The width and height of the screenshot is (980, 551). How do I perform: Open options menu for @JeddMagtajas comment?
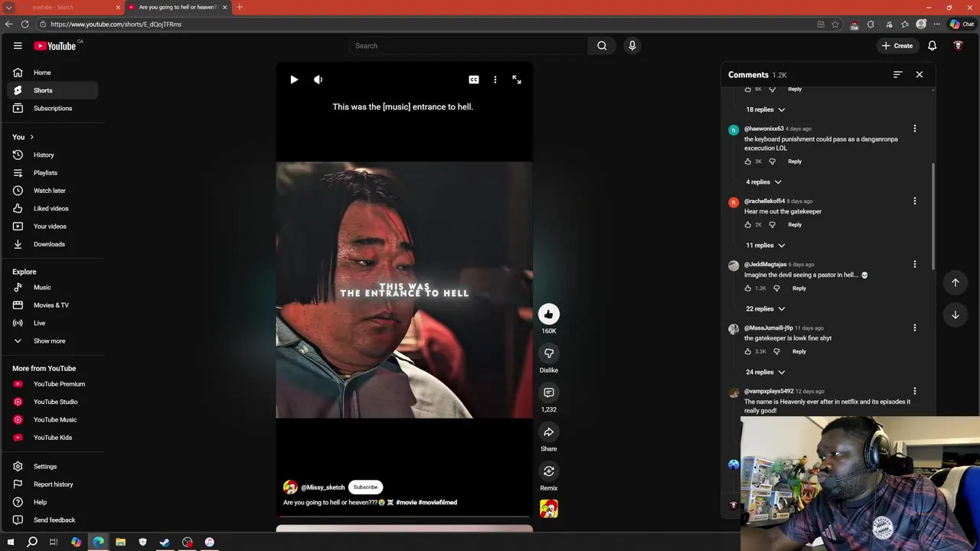914,264
